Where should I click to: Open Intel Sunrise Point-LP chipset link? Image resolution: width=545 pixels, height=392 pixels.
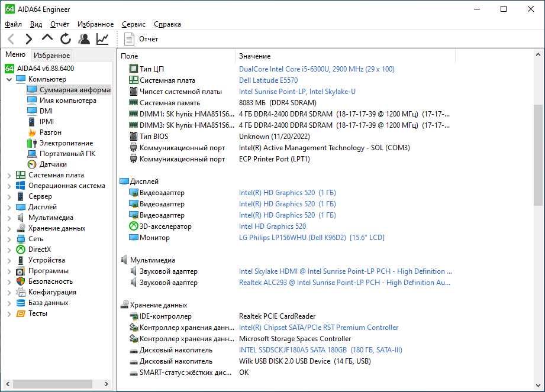tap(297, 91)
